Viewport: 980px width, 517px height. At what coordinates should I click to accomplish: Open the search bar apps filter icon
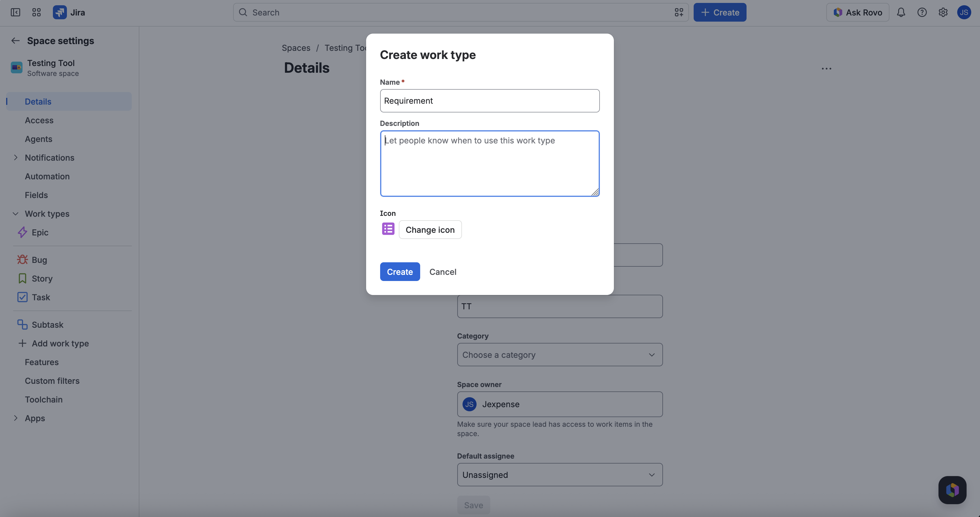(x=679, y=13)
